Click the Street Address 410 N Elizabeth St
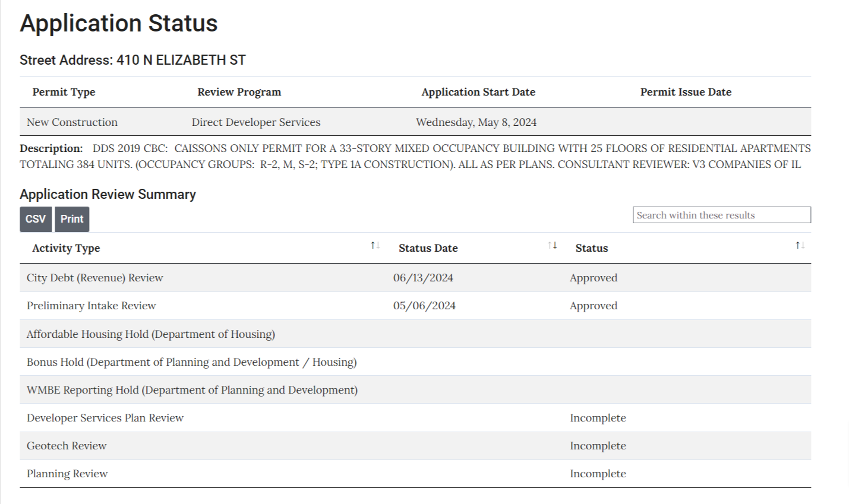The height and width of the screenshot is (504, 849). tap(132, 60)
